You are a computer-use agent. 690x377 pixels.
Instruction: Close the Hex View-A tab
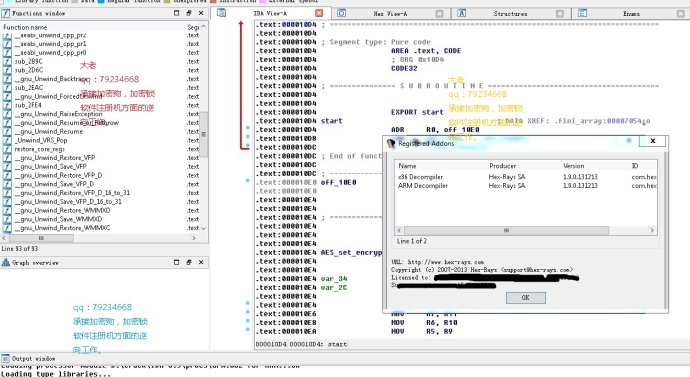pos(439,14)
